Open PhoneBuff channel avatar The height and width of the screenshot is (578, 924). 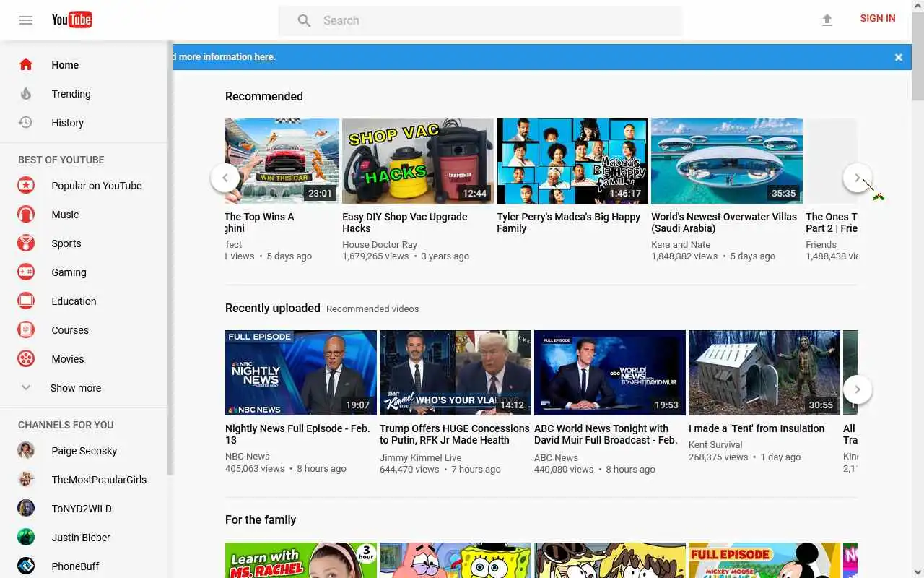click(x=26, y=566)
